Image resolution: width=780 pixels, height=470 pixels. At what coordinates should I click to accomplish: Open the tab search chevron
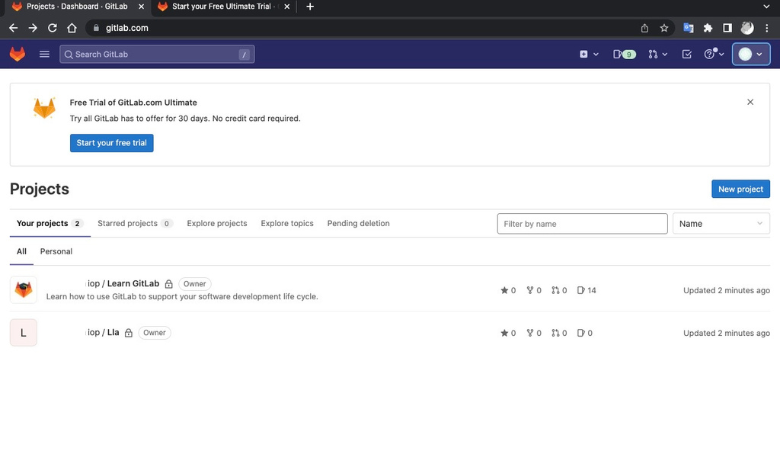tap(766, 6)
